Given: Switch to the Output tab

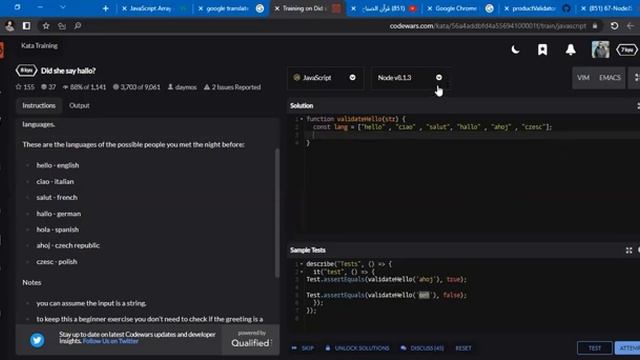Looking at the screenshot, I should pos(79,105).
